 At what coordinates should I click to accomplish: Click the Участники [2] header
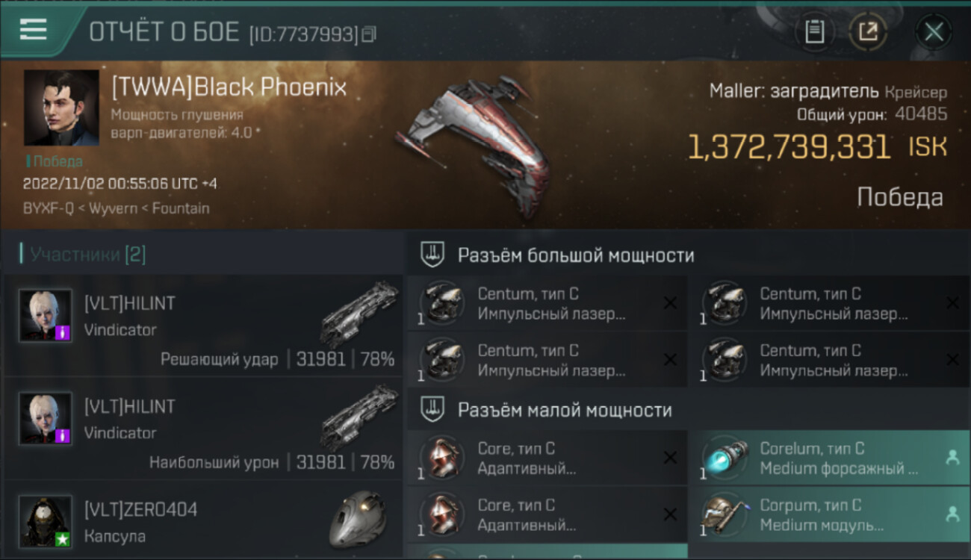point(87,255)
